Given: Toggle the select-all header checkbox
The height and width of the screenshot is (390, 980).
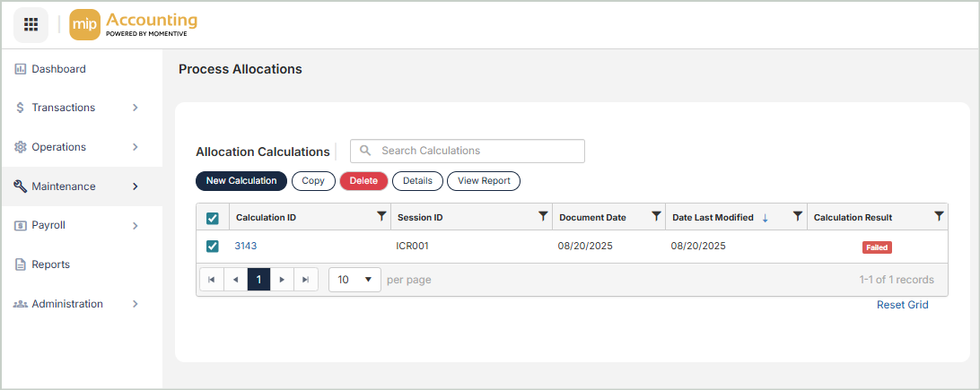Looking at the screenshot, I should (213, 218).
